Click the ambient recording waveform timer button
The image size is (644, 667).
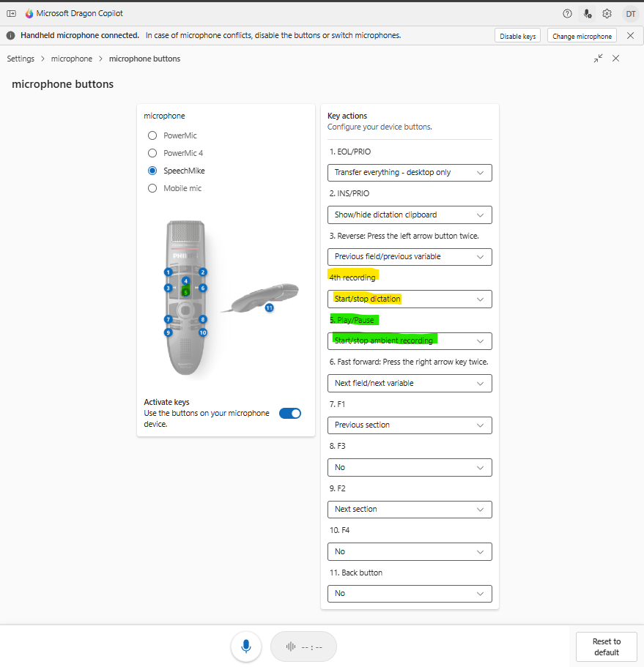[x=303, y=647]
